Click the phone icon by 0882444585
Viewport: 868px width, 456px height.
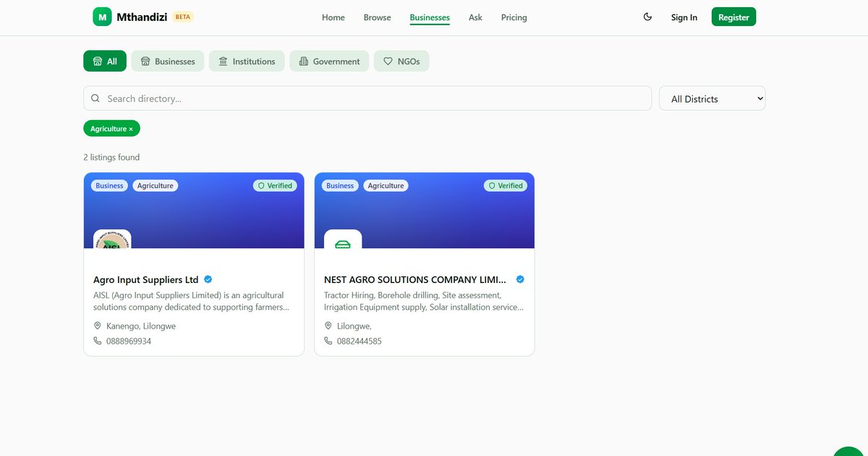[x=328, y=341]
